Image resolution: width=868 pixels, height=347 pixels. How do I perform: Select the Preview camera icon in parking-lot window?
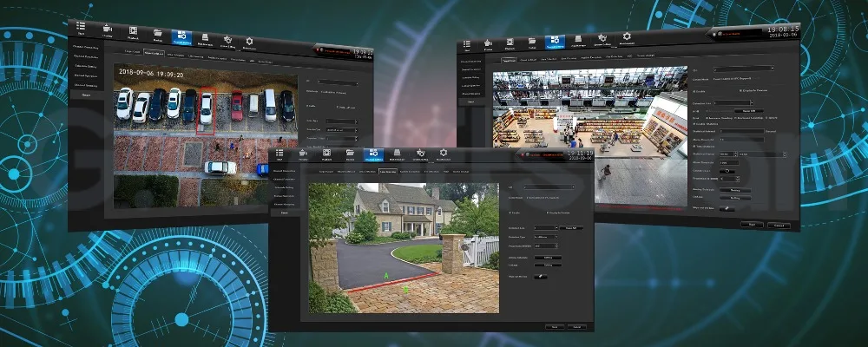coord(108,29)
